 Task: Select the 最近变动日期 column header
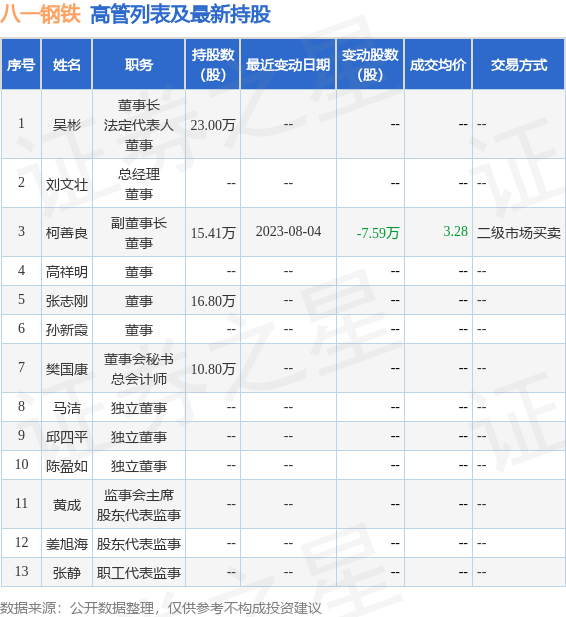pyautogui.click(x=288, y=65)
